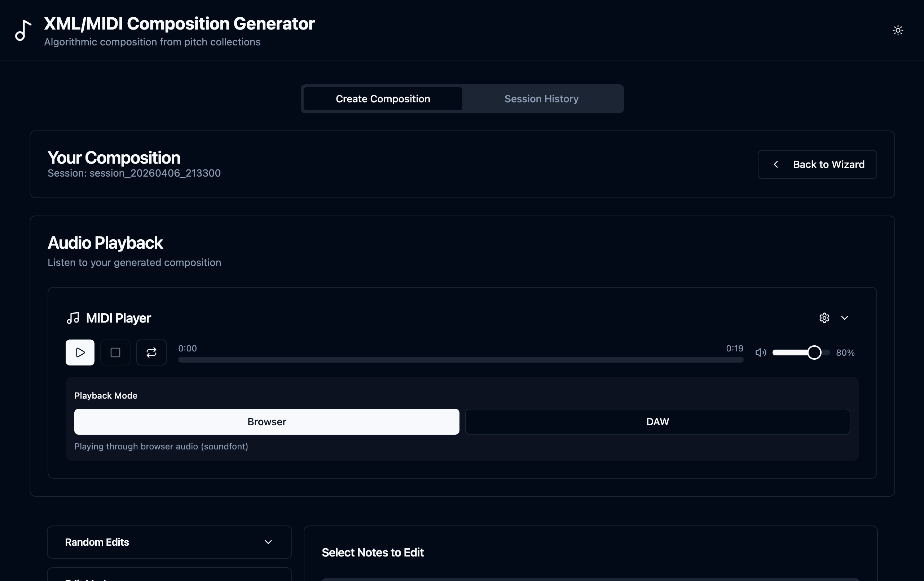Switch to the Session History tab
The width and height of the screenshot is (924, 581).
541,98
